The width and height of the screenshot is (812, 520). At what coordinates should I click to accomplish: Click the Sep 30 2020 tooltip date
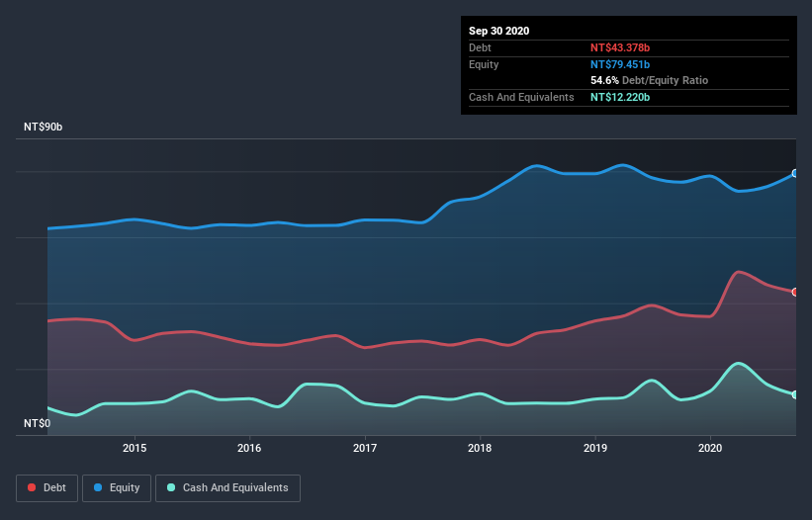499,31
